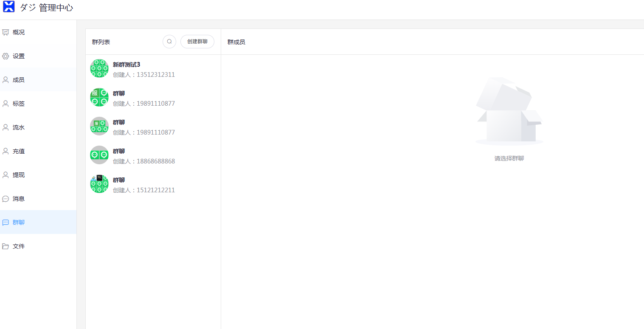Screen dimensions: 644x329
Task: Click the 概况 overview chart icon
Action: (6, 32)
